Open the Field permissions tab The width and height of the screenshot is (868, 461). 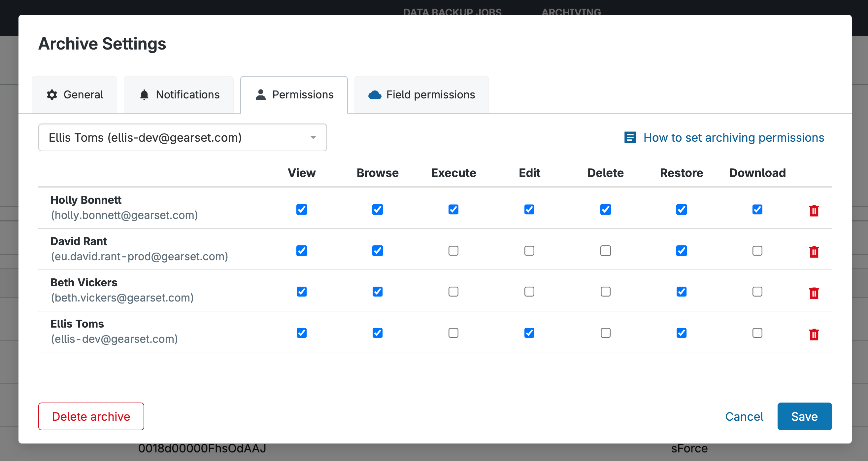click(x=421, y=95)
